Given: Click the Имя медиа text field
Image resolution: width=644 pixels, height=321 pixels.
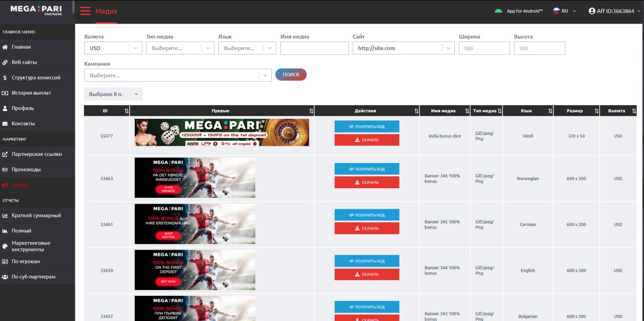Looking at the screenshot, I should click(x=314, y=48).
